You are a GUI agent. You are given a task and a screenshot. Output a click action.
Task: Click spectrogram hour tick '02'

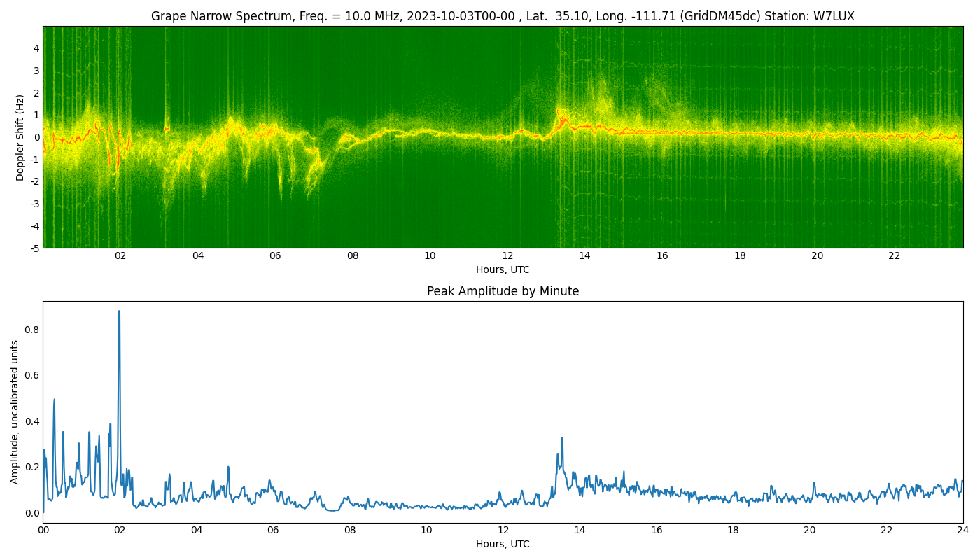120,256
